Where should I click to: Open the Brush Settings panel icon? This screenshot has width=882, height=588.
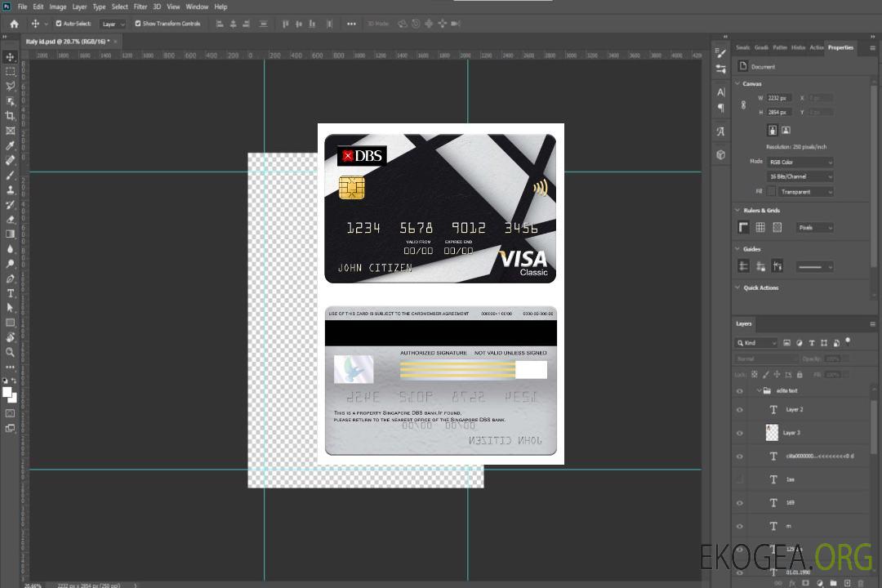[721, 53]
